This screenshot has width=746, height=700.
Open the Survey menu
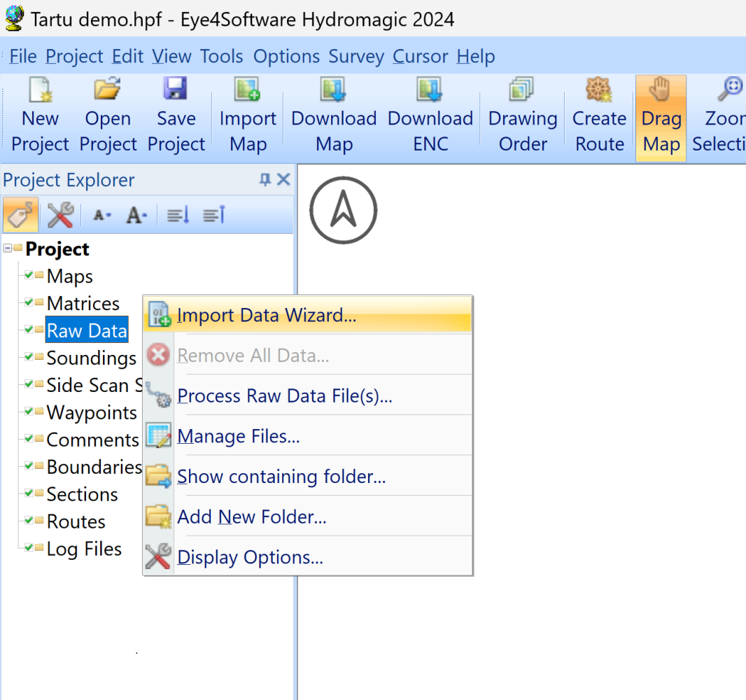click(356, 56)
